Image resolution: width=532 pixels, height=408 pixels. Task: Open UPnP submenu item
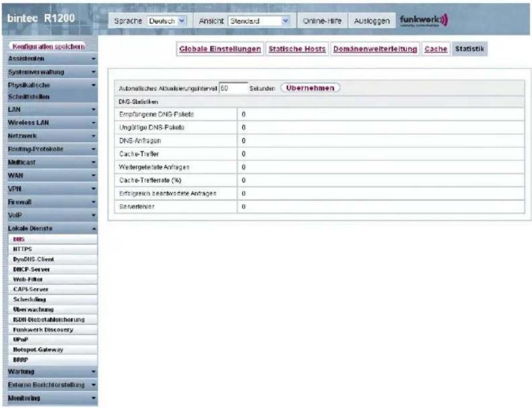point(53,340)
